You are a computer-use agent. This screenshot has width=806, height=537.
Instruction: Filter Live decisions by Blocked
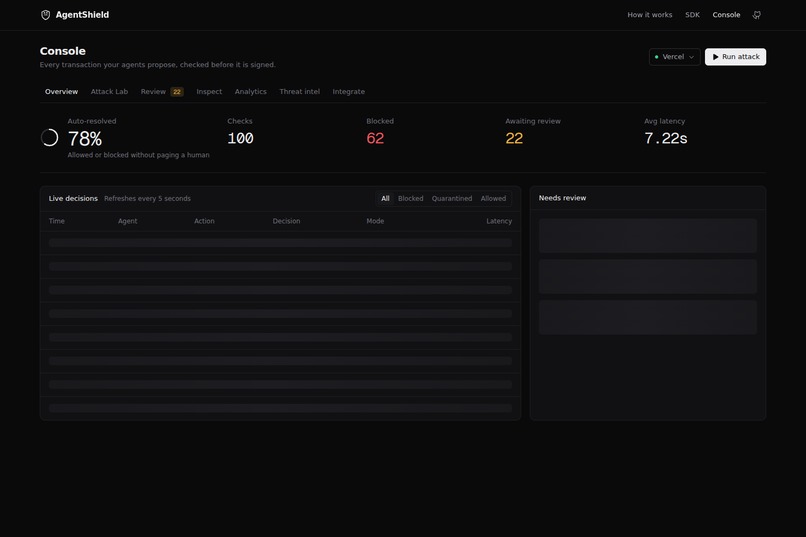(x=410, y=198)
